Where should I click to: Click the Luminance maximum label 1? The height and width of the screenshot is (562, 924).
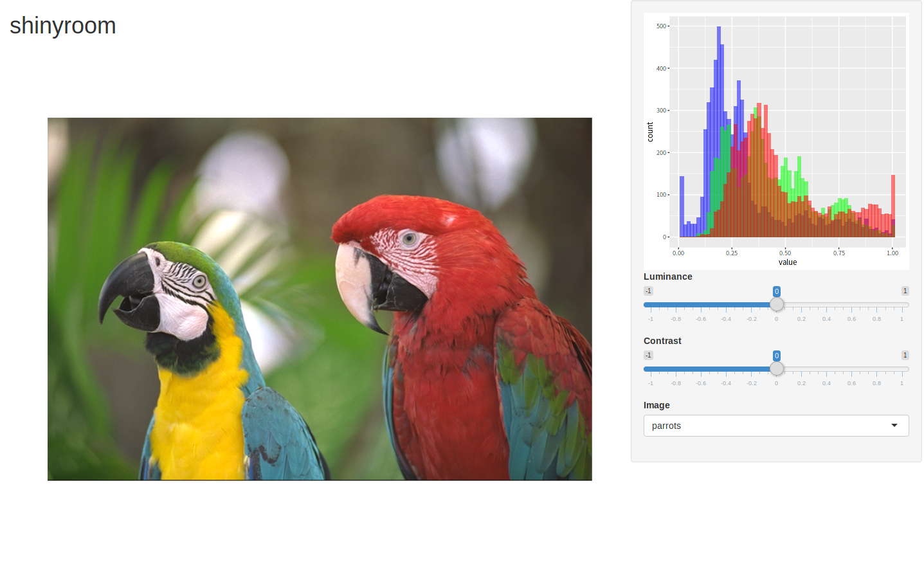[905, 291]
